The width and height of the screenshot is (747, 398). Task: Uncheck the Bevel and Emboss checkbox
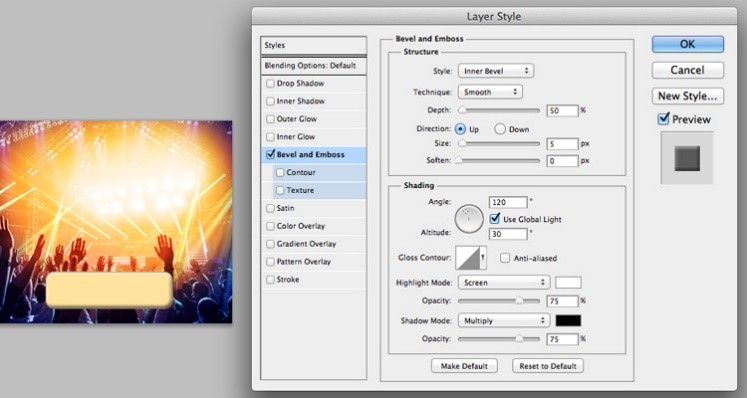[x=270, y=154]
